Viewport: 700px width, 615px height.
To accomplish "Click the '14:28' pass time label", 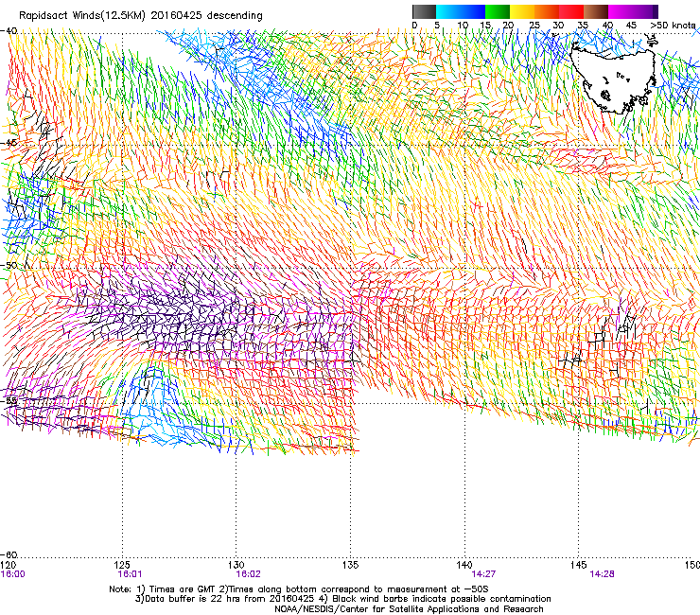I will click(x=602, y=574).
